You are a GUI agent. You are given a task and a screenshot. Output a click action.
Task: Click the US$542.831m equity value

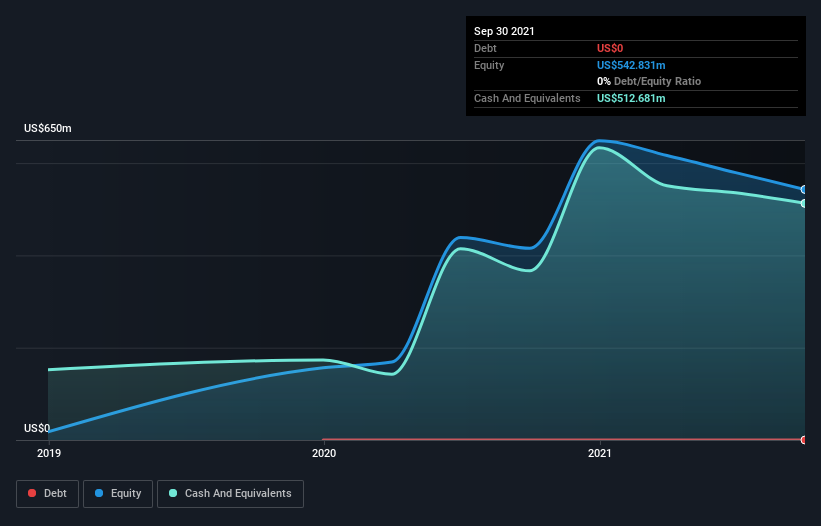(x=631, y=65)
